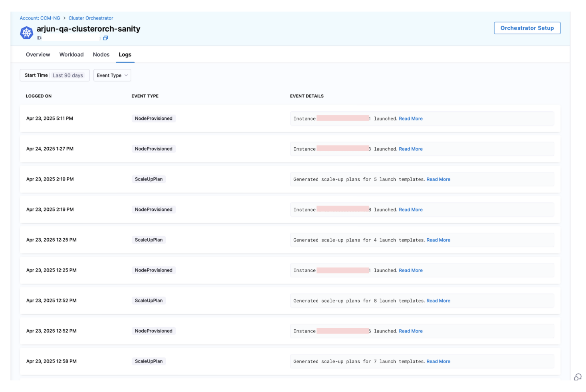Read More for 7 launch templates event
Screen dimensions: 586x392
[438, 361]
